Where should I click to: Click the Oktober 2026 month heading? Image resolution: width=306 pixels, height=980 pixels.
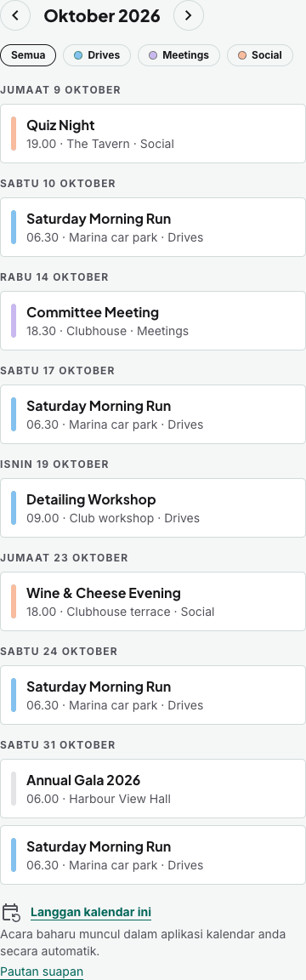click(x=102, y=15)
